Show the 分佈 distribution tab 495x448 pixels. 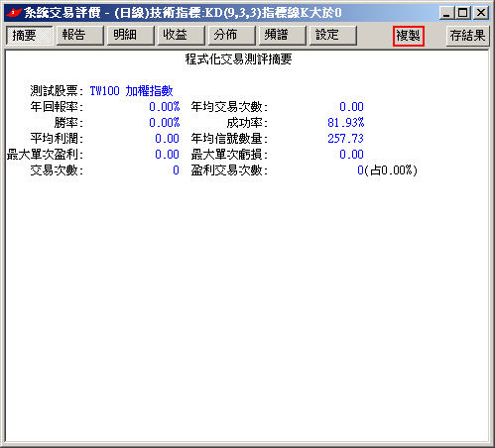231,35
